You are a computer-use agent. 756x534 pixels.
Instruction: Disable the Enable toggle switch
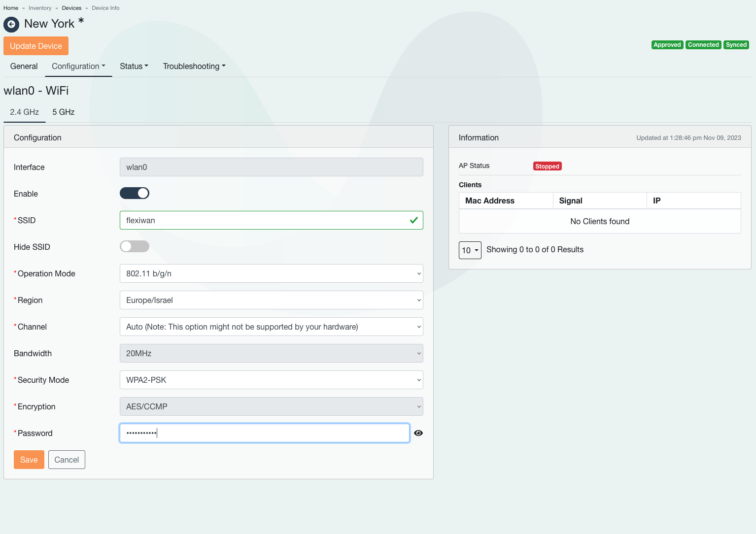click(x=135, y=194)
